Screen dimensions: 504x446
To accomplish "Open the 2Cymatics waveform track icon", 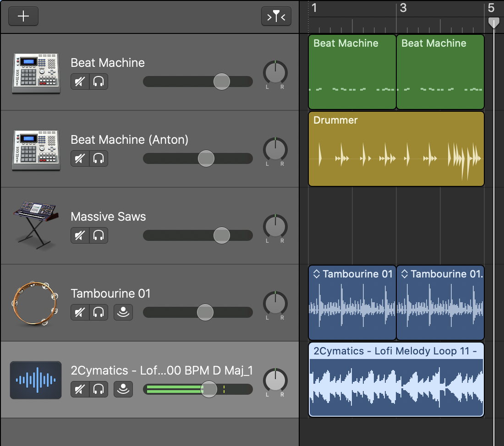I will [x=36, y=380].
